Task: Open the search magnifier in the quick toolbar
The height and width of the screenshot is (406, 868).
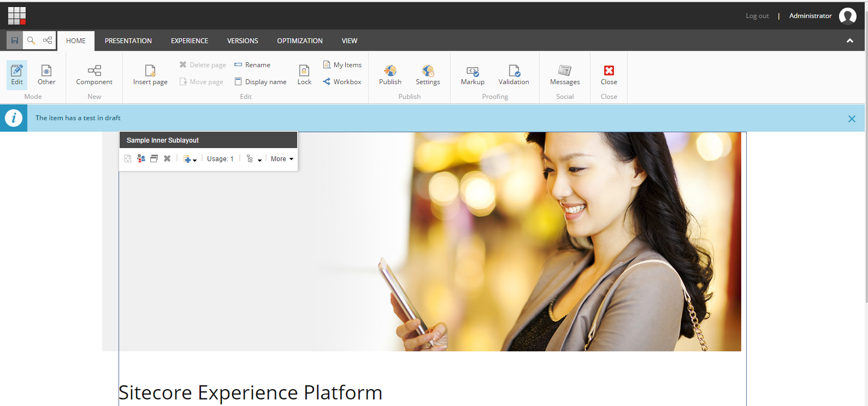Action: (x=31, y=40)
